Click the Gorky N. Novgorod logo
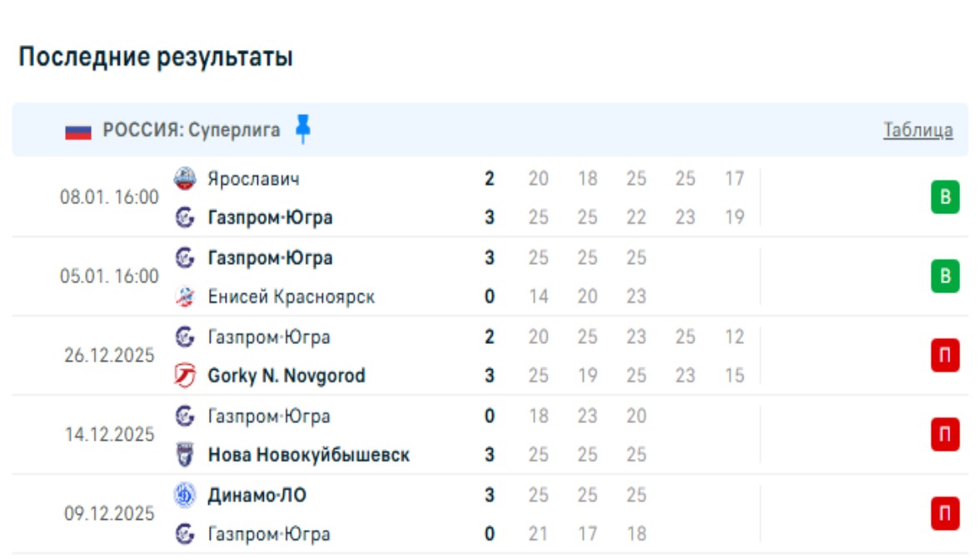The image size is (980, 559). [x=185, y=376]
